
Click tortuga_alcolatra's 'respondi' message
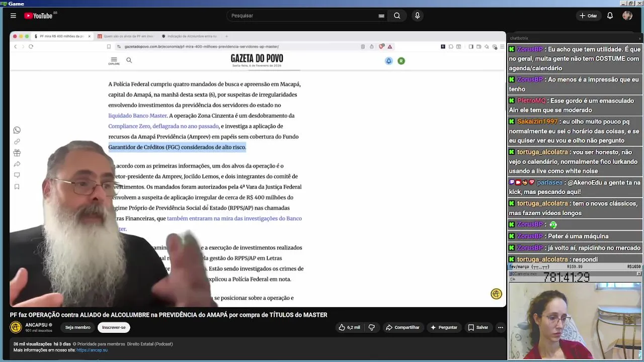[x=585, y=259]
